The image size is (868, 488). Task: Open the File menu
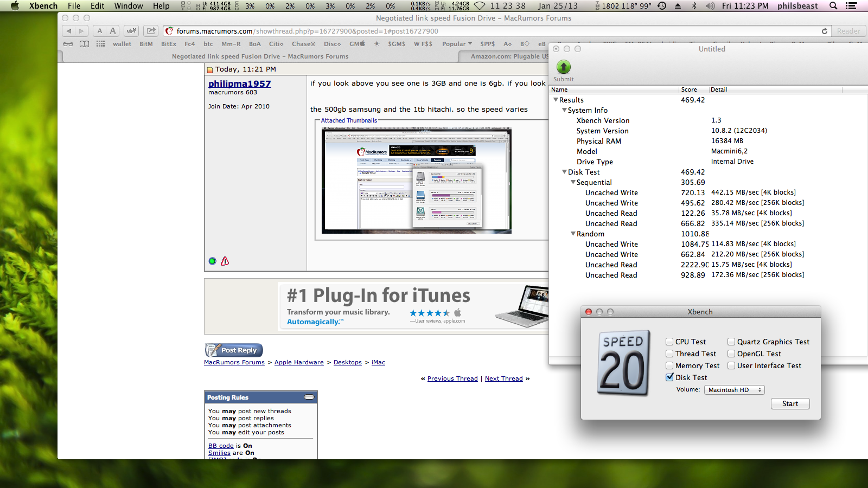[x=74, y=6]
